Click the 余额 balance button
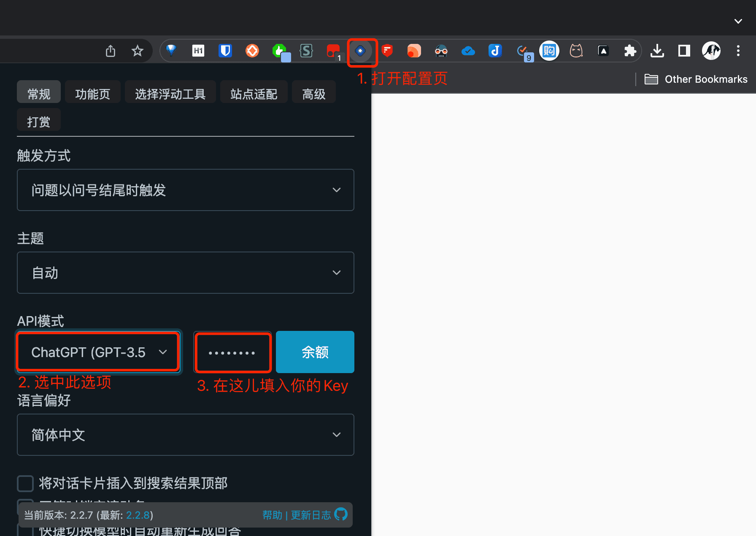Screen dimensions: 756x536 tap(315, 352)
